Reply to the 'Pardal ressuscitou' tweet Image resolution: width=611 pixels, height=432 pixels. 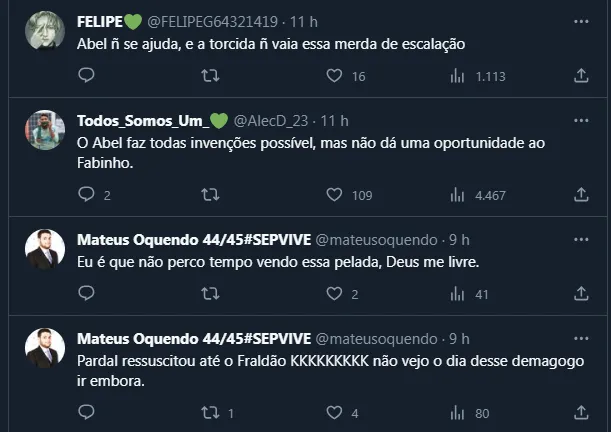pyautogui.click(x=86, y=413)
